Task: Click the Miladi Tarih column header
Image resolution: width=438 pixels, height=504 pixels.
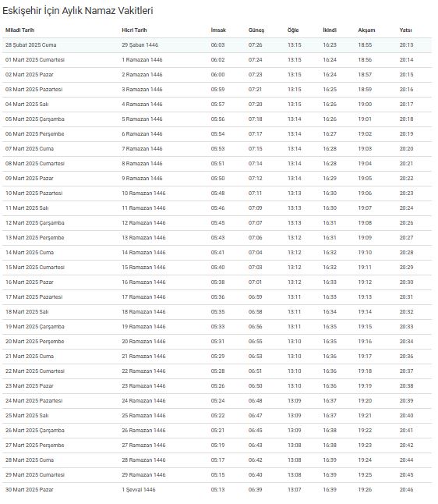Action: click(x=19, y=30)
